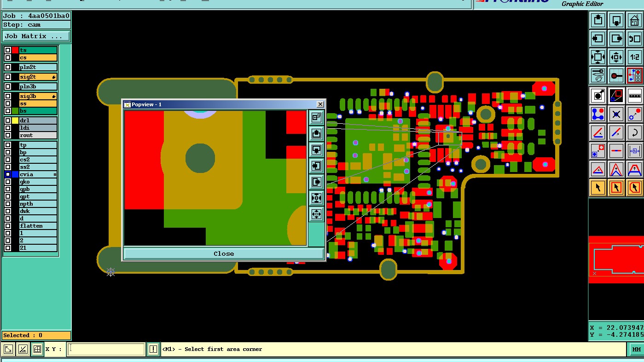This screenshot has width=644, height=362.
Task: Click the blue cvia layer color swatch
Action: [15, 174]
